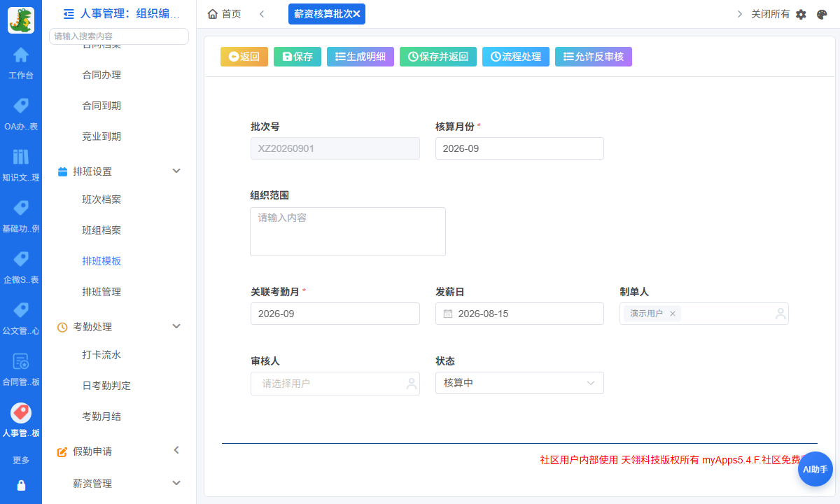Click user picker icon in 审核人 field
840x504 pixels.
click(412, 384)
